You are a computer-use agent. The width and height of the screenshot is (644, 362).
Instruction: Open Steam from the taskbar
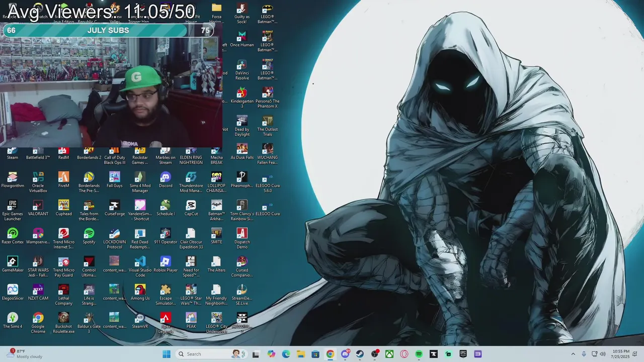pos(360,354)
